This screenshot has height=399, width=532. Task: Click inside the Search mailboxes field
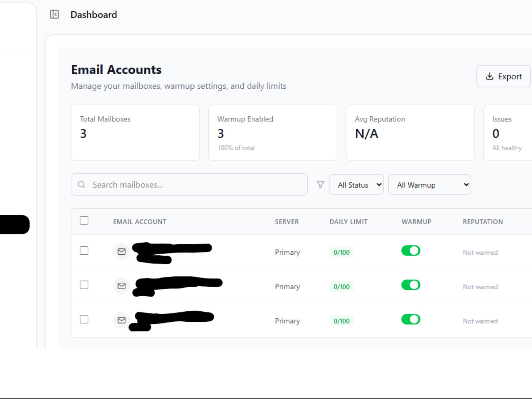tap(188, 185)
